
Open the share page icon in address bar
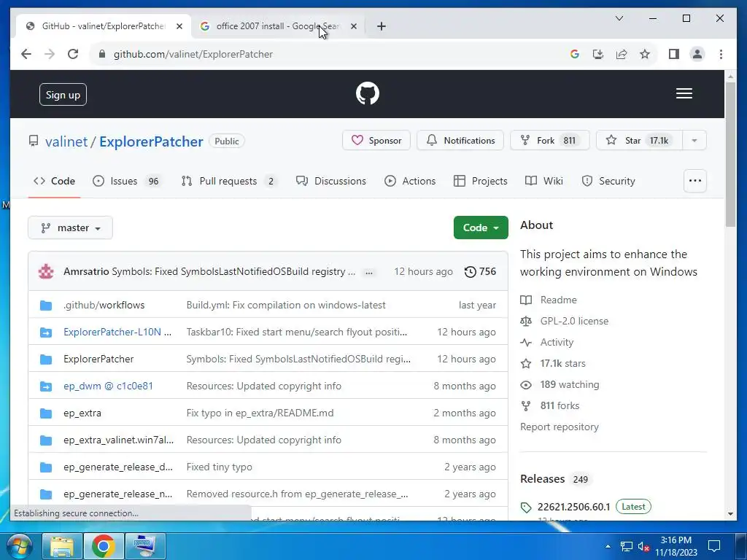622,54
